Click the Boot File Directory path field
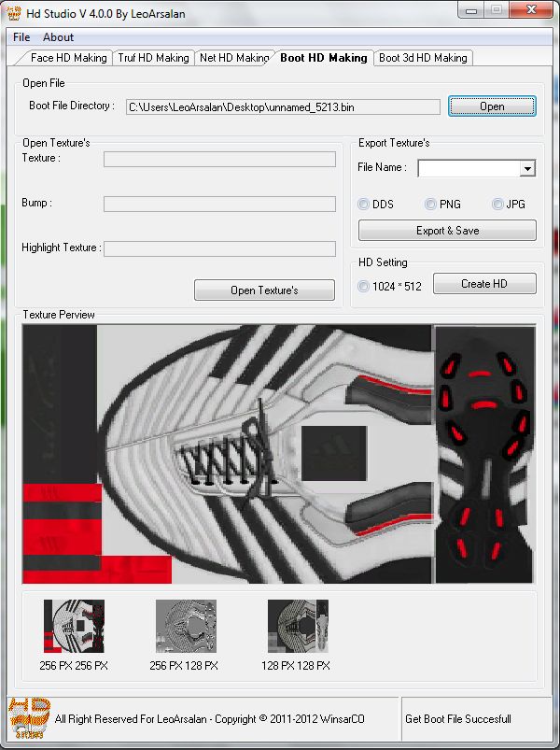The width and height of the screenshot is (560, 750). (x=282, y=107)
